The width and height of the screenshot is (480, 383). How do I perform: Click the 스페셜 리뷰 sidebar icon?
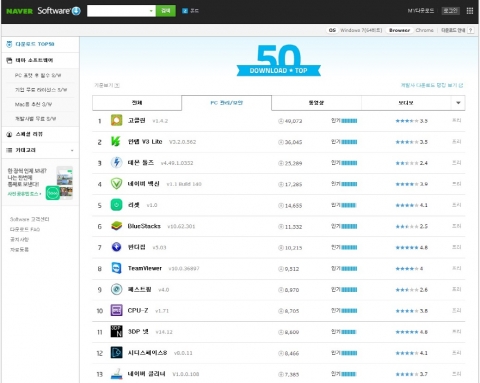[x=9, y=134]
